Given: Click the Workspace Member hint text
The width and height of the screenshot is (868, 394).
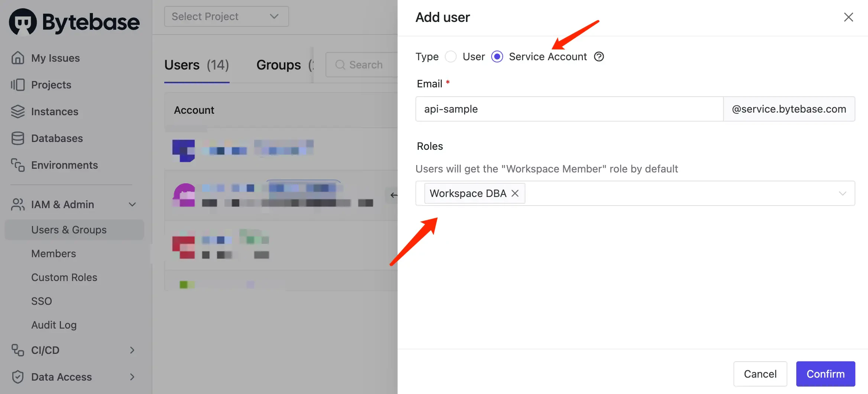Looking at the screenshot, I should 547,169.
